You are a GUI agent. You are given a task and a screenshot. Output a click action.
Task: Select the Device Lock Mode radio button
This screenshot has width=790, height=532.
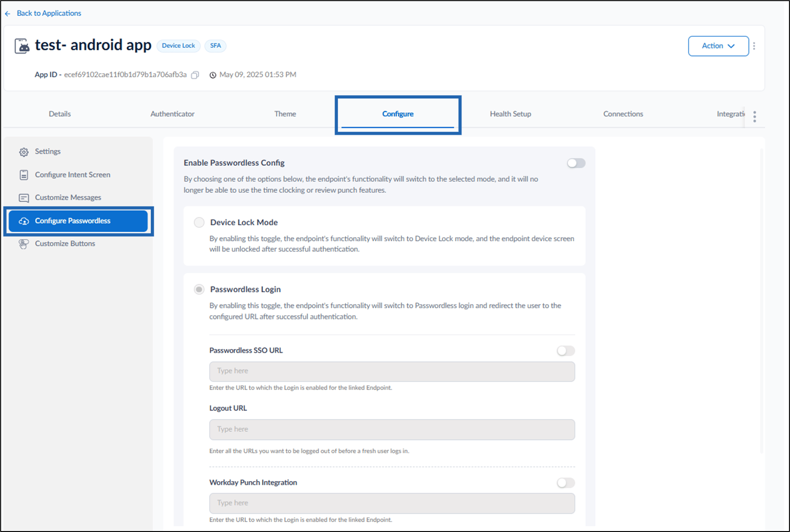click(199, 222)
